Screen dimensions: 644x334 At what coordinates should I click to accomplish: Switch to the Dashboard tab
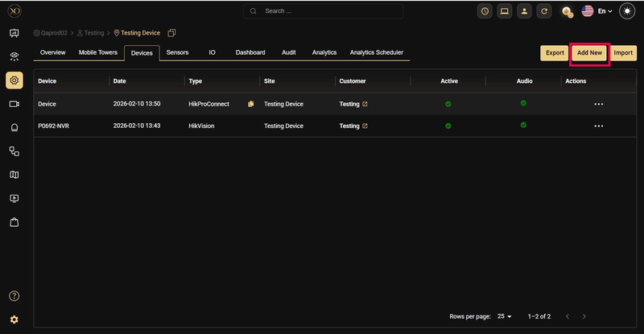(250, 52)
